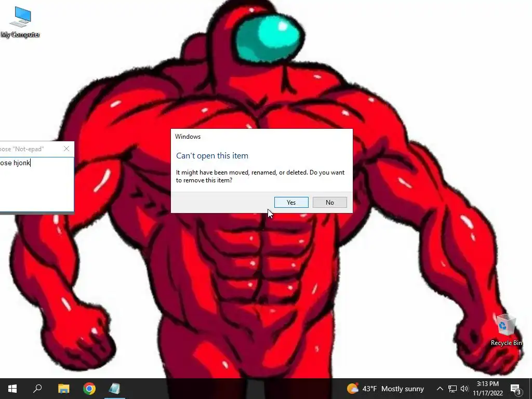The image size is (532, 399).
Task: Open the Windows Start menu
Action: coord(12,389)
